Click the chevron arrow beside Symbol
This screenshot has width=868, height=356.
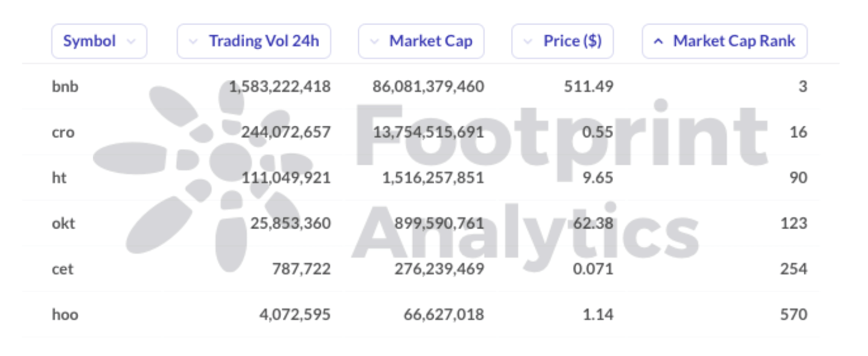click(x=131, y=42)
